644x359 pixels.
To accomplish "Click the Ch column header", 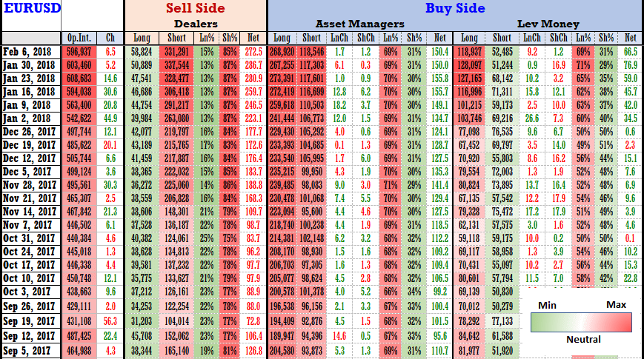I will (x=110, y=38).
